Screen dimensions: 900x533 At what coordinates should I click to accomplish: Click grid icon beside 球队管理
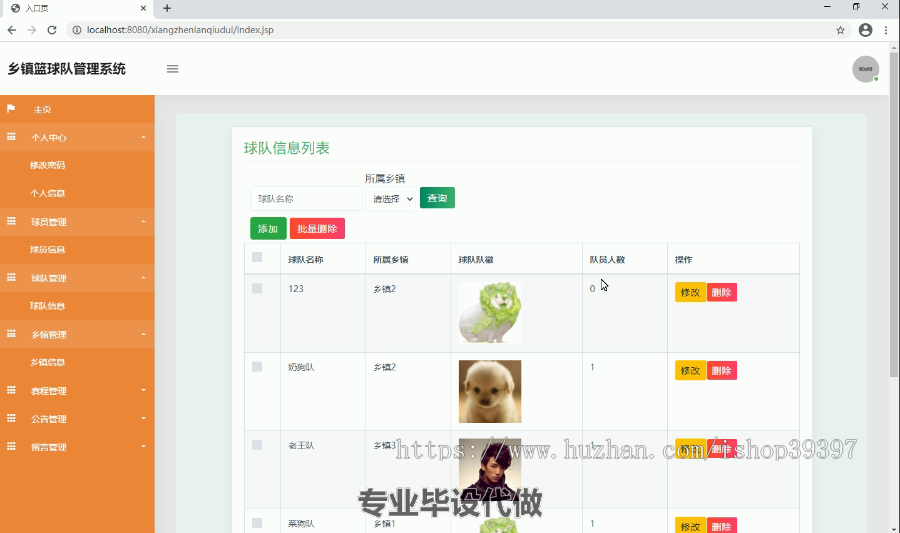tap(11, 277)
